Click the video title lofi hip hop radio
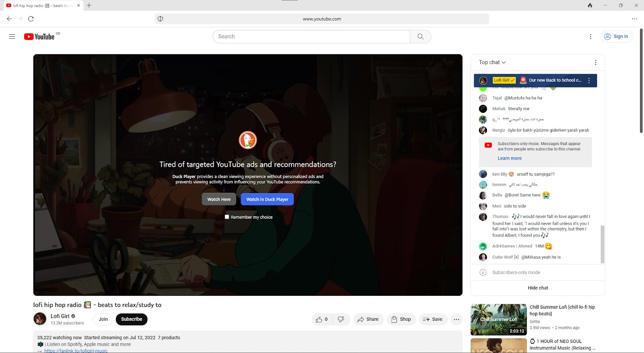 tap(97, 305)
